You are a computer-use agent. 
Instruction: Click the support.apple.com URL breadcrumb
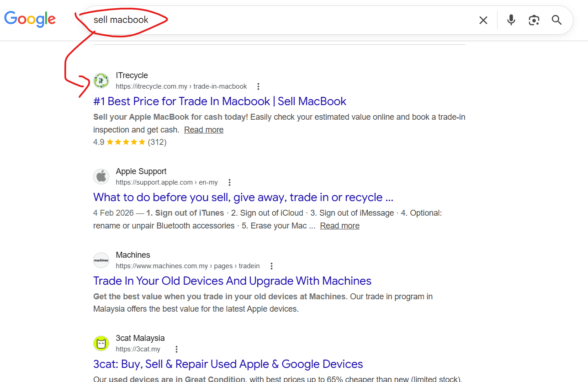[167, 182]
